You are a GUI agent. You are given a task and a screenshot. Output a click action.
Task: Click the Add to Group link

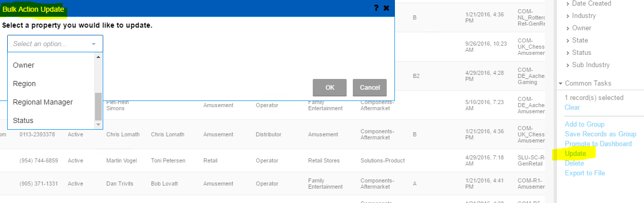pos(584,124)
